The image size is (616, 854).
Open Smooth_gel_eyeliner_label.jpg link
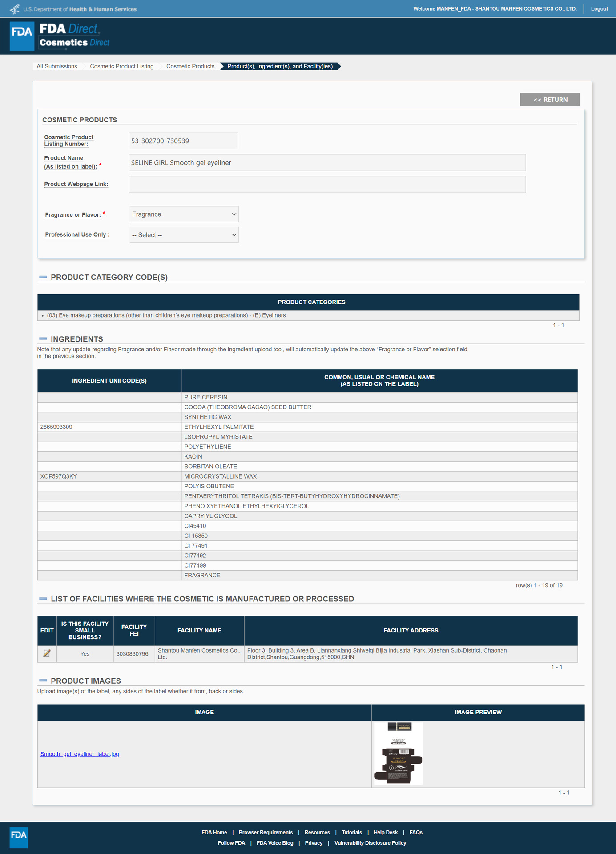(80, 754)
